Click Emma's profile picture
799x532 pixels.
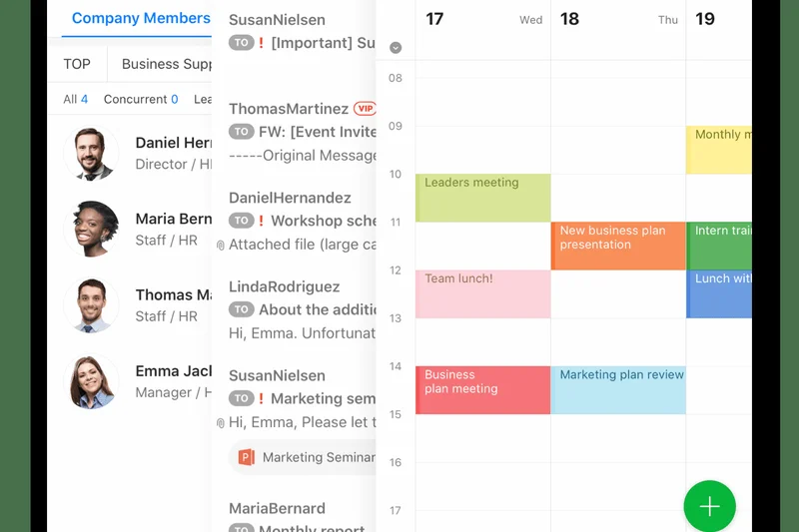91,381
